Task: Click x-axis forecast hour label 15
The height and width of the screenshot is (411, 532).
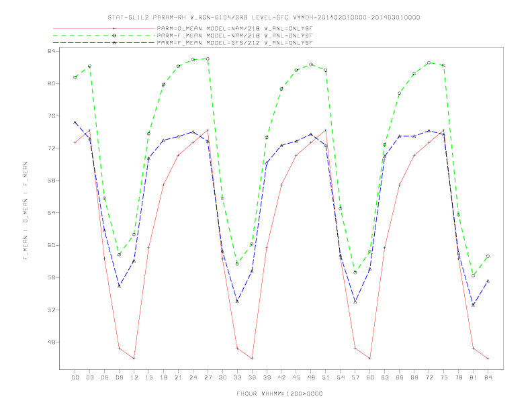Action: tap(149, 377)
